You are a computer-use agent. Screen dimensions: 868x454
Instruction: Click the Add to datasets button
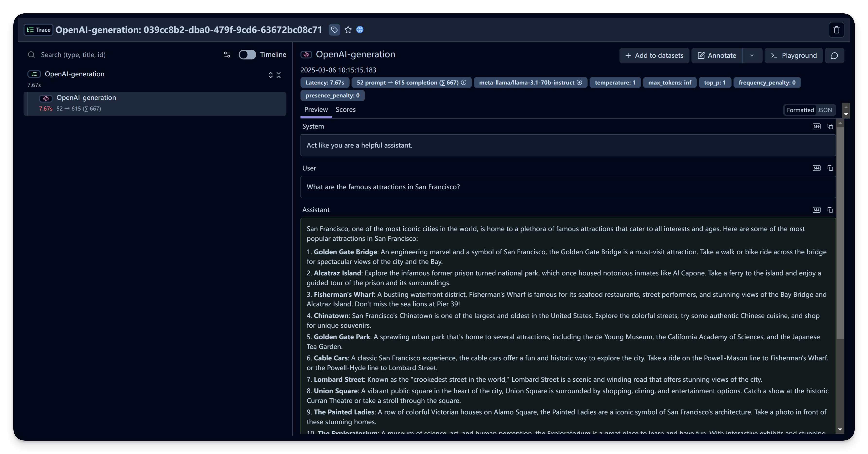654,56
